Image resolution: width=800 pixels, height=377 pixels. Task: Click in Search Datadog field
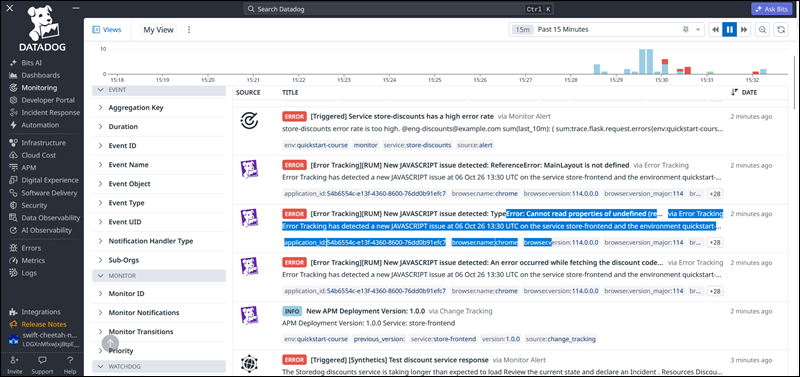[x=398, y=9]
